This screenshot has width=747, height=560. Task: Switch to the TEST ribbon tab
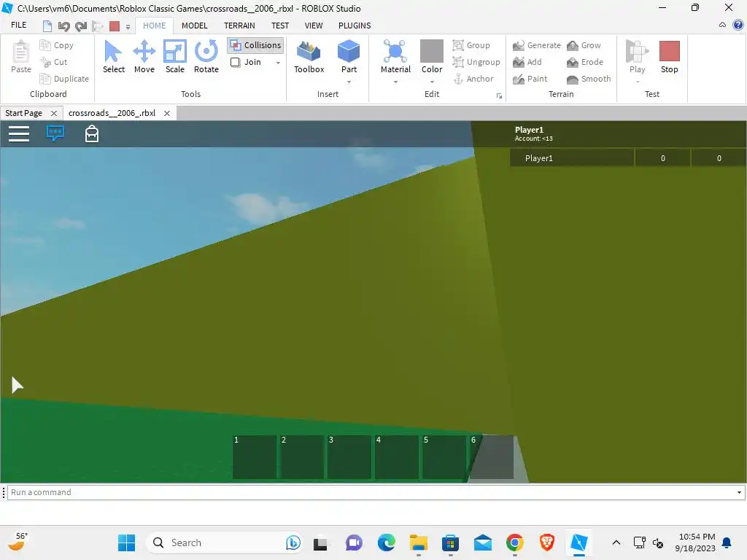(280, 26)
